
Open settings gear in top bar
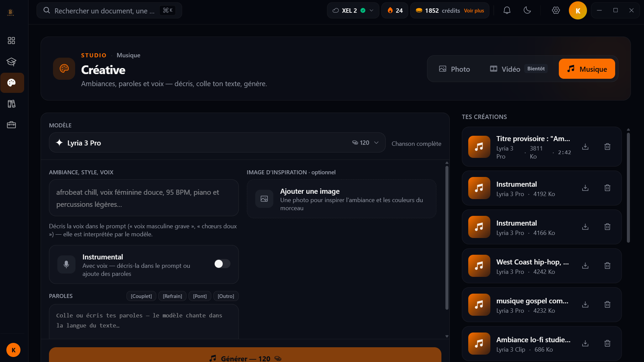556,10
